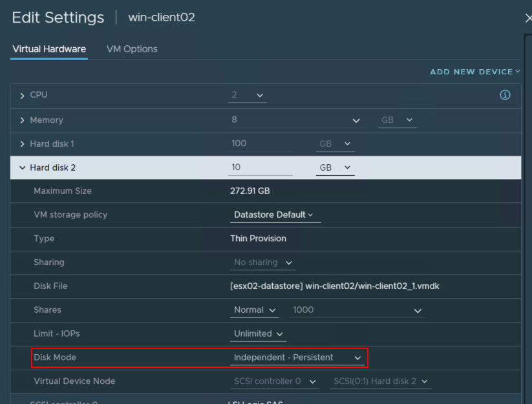This screenshot has height=404, width=532.
Task: Open the ADD NEW DEVICE menu
Action: pos(474,72)
